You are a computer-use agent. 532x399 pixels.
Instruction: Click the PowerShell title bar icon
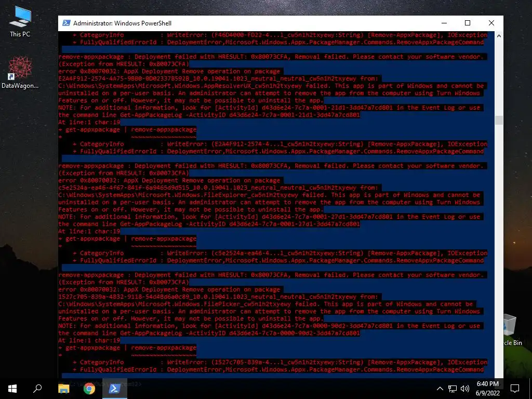(66, 23)
